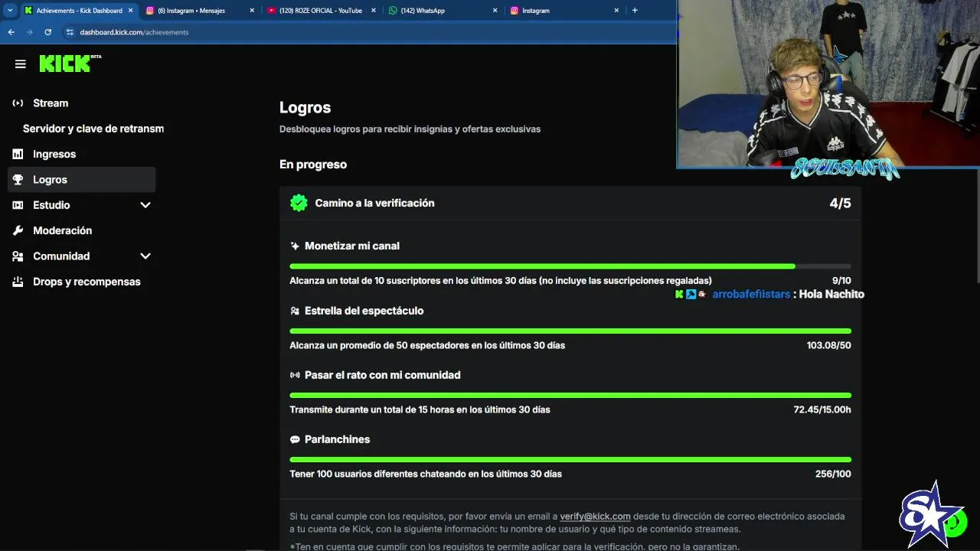Viewport: 980px width, 551px height.
Task: Click the Comunidad people icon
Action: pyautogui.click(x=18, y=256)
